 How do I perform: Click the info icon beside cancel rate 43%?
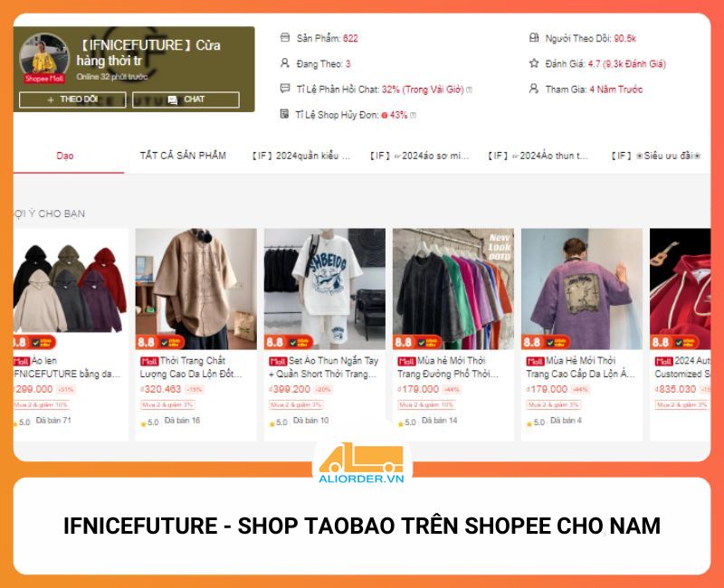[414, 115]
